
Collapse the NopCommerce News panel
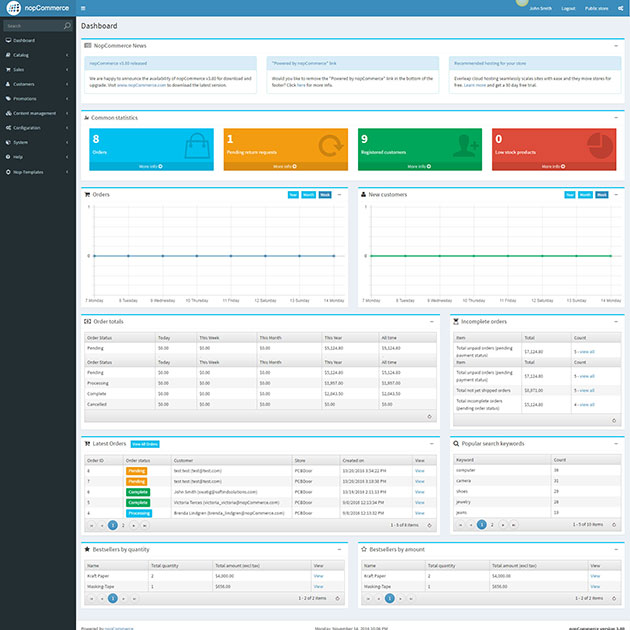point(616,46)
